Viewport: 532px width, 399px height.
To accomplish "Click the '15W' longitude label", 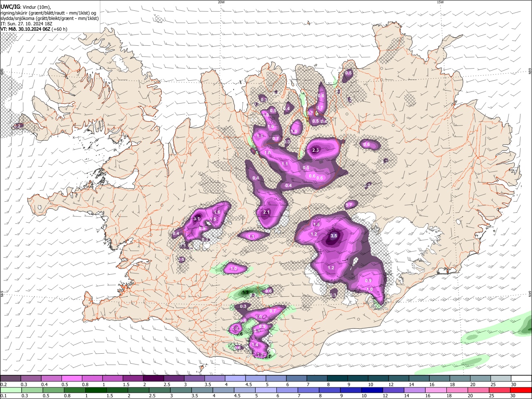I will pos(440,2).
